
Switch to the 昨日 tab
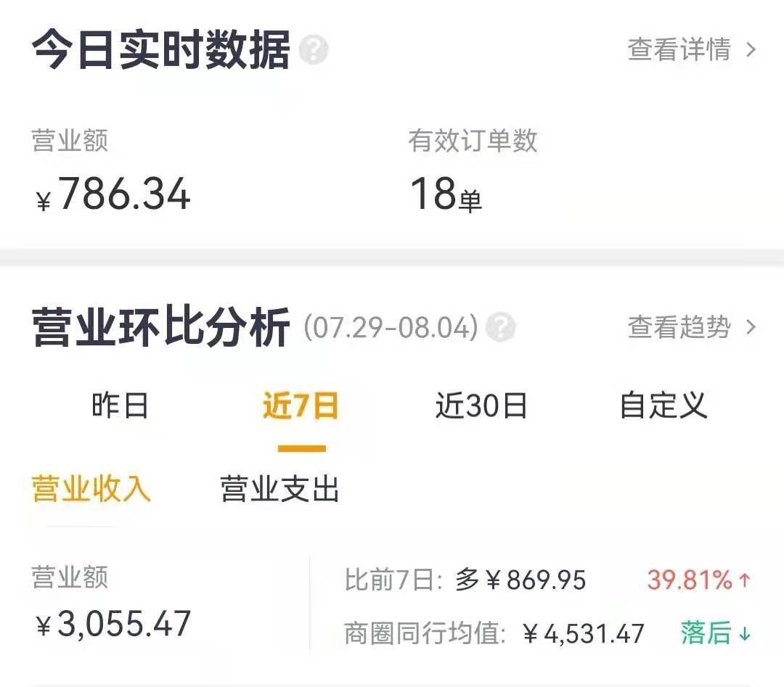click(120, 405)
